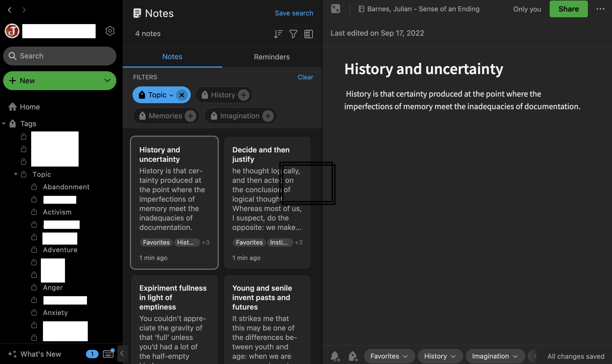Image resolution: width=612 pixels, height=364 pixels.
Task: Add a reminder with bell icon
Action: point(335,356)
